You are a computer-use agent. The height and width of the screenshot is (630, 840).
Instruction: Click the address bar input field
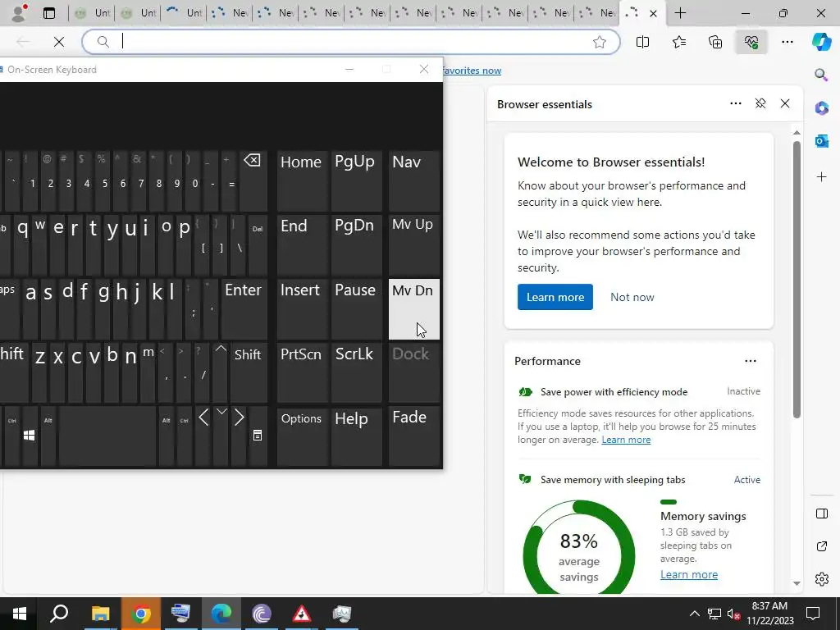[351, 42]
